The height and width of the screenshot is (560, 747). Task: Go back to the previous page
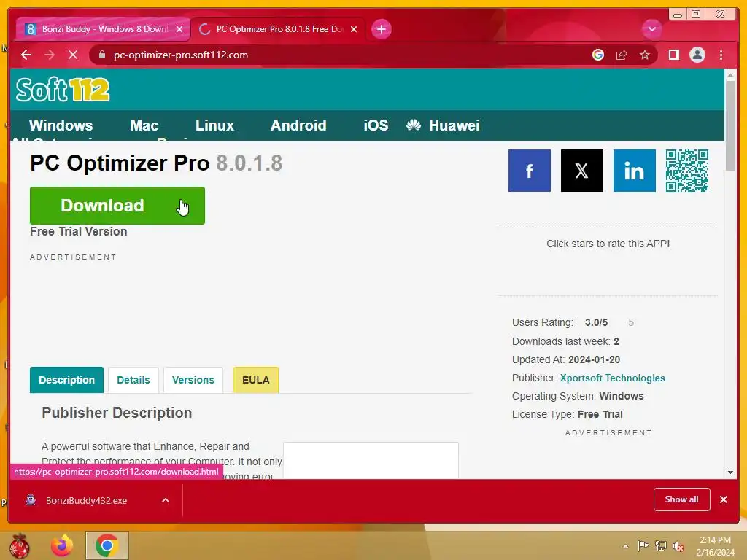click(x=26, y=55)
